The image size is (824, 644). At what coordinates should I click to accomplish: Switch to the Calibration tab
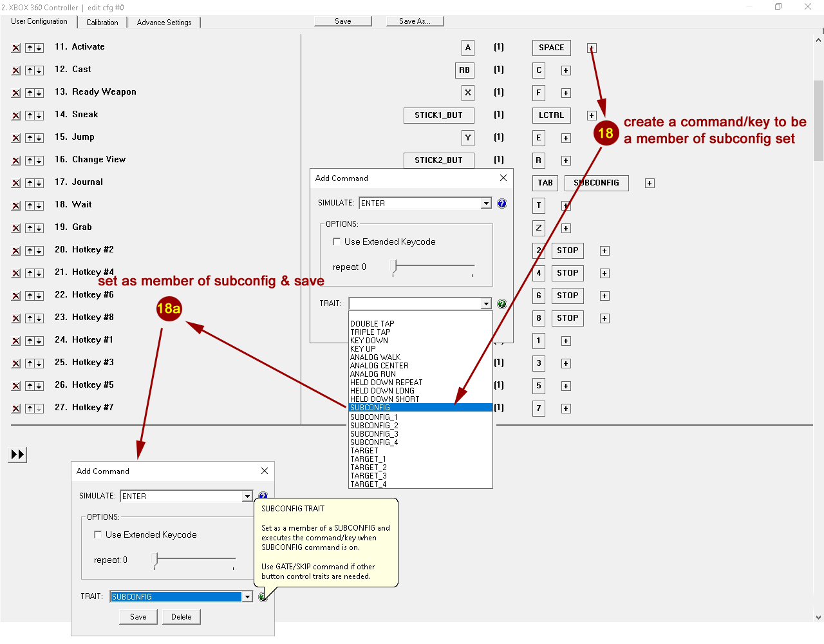tap(102, 23)
